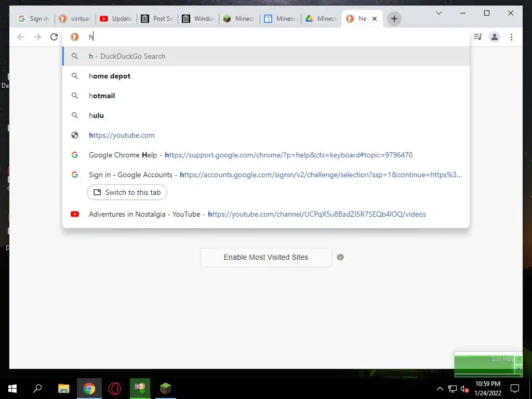The height and width of the screenshot is (399, 532).
Task: Click the muted volume tray icon
Action: point(464,389)
